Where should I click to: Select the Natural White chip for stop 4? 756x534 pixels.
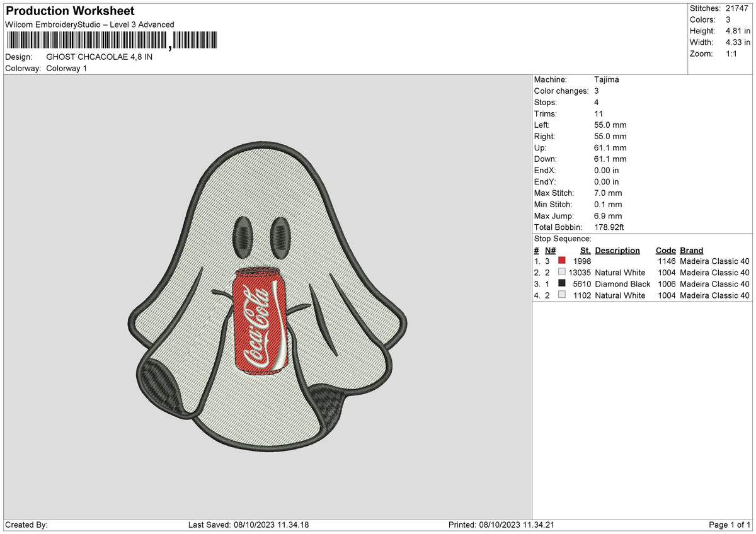coord(562,295)
